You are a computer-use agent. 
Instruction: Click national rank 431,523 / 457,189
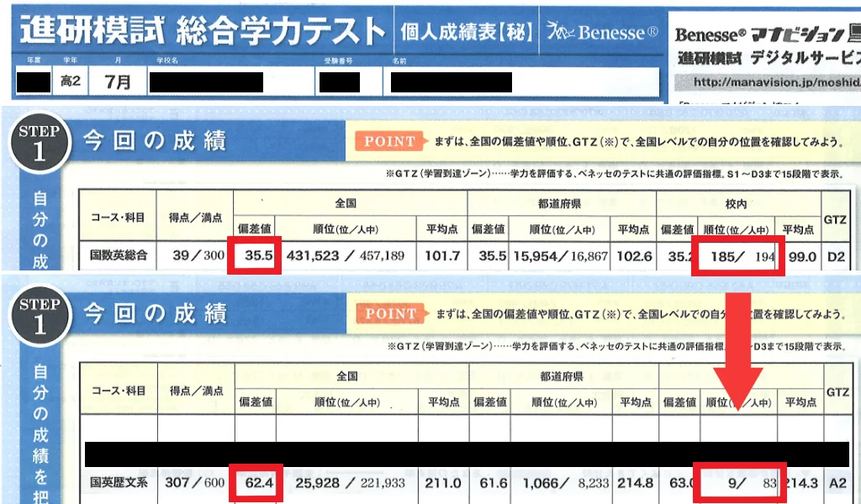point(346,255)
